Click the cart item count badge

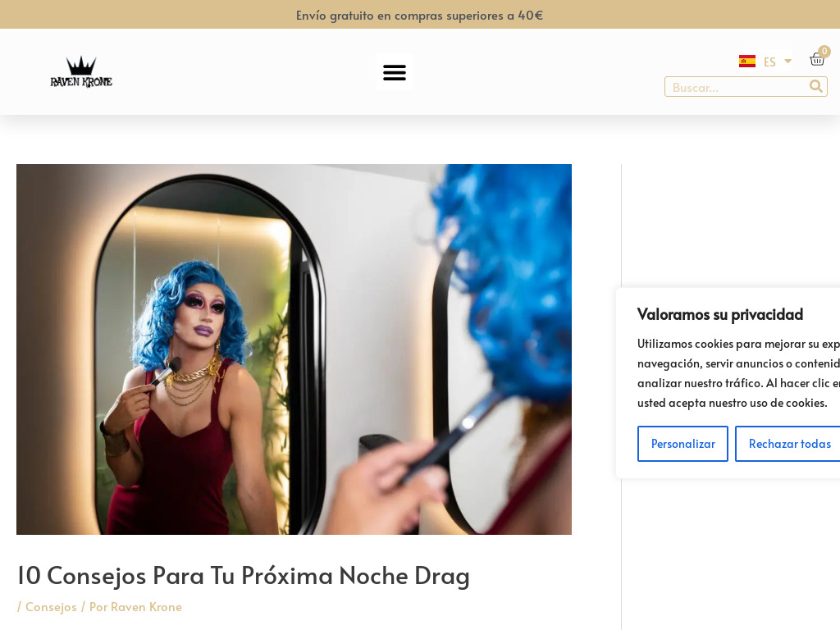824,51
